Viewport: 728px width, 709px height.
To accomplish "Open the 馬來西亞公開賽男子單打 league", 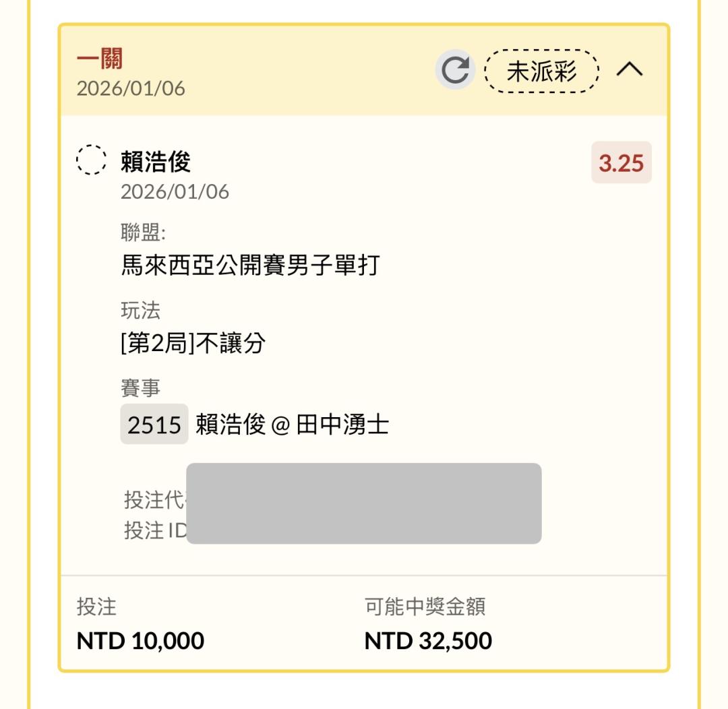I will [250, 266].
